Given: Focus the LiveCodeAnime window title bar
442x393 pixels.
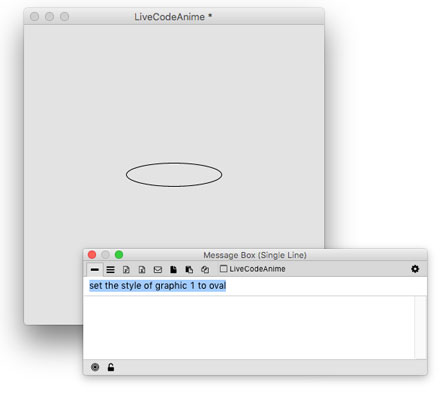Looking at the screenshot, I should 174,17.
